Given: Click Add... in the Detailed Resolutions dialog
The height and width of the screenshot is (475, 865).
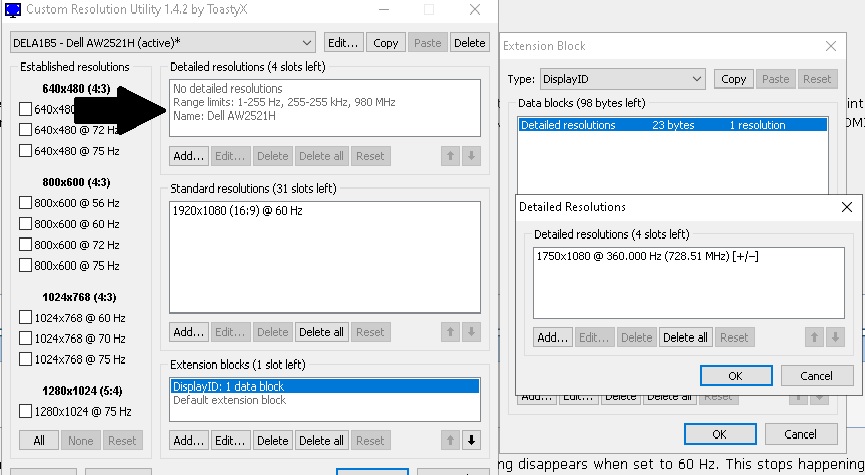Looking at the screenshot, I should (552, 338).
